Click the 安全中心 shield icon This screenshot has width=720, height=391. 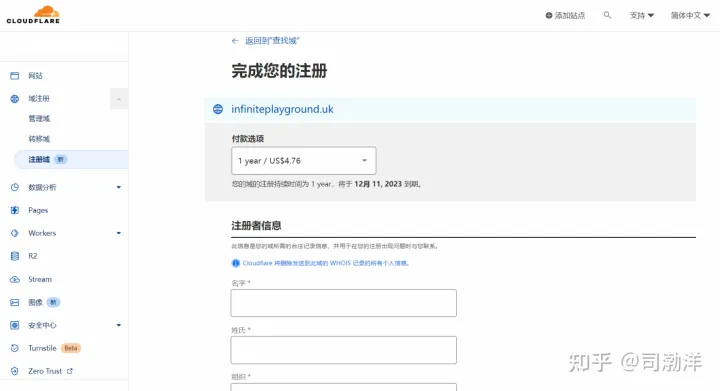(15, 325)
